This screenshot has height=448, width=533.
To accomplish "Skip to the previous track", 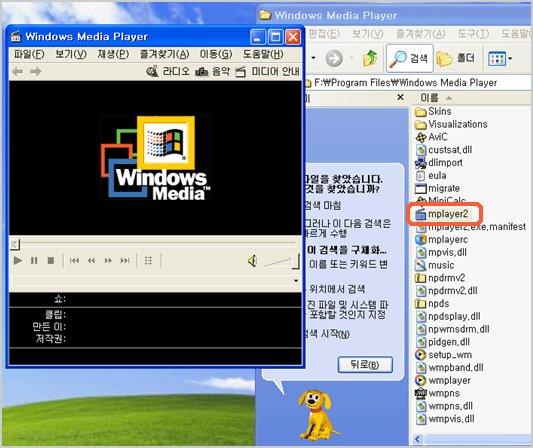I will (x=74, y=261).
